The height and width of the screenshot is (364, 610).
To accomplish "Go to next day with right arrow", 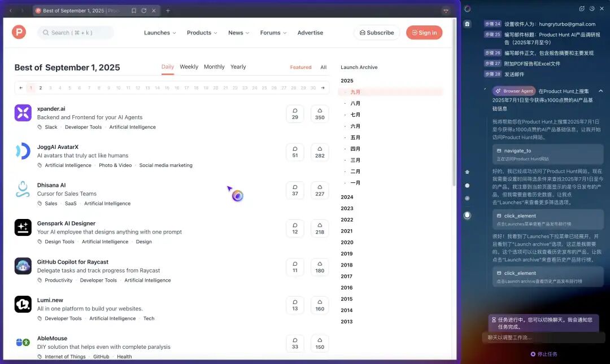I will pyautogui.click(x=323, y=88).
